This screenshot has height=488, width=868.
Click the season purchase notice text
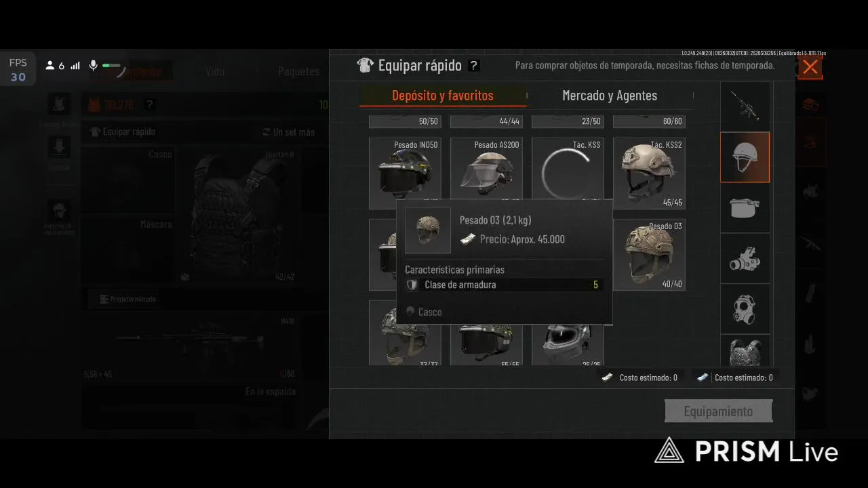point(645,66)
